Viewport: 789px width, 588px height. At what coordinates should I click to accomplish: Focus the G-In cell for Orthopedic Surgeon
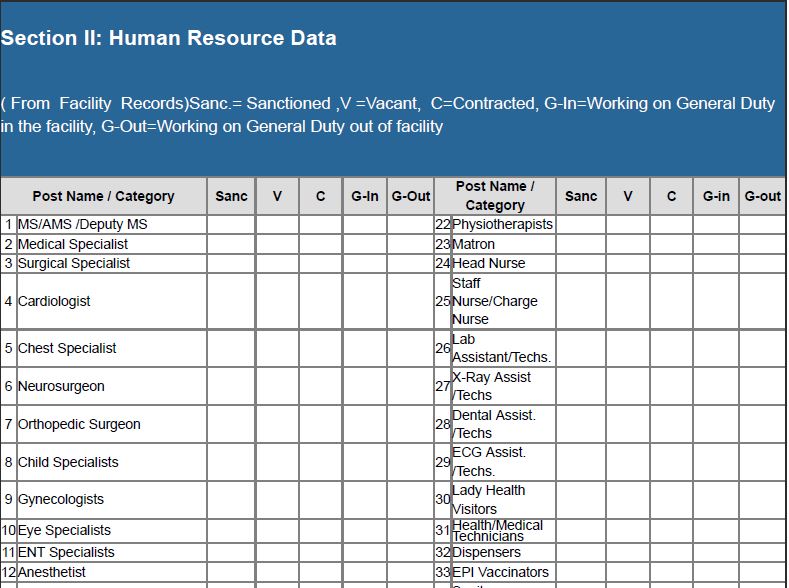pyautogui.click(x=364, y=424)
